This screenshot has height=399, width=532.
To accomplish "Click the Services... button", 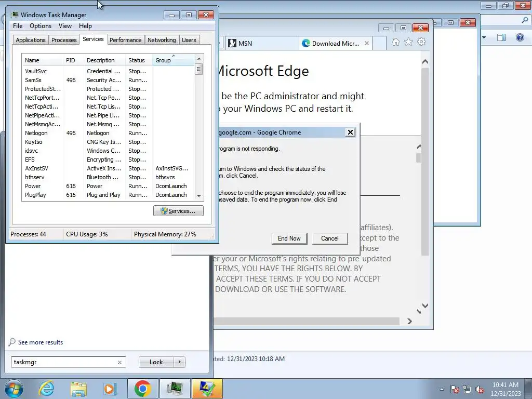I will pyautogui.click(x=179, y=211).
